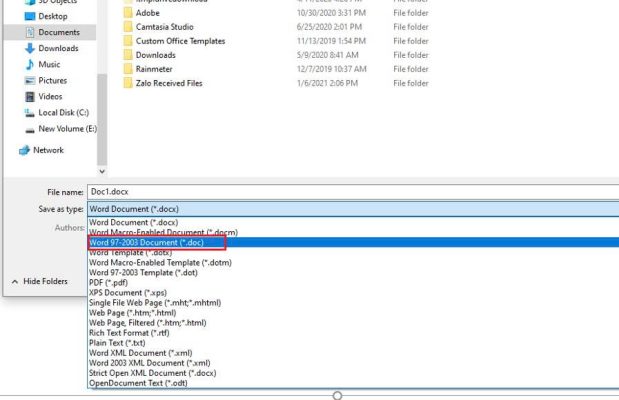Select the Custom Office Templates folder

click(180, 41)
